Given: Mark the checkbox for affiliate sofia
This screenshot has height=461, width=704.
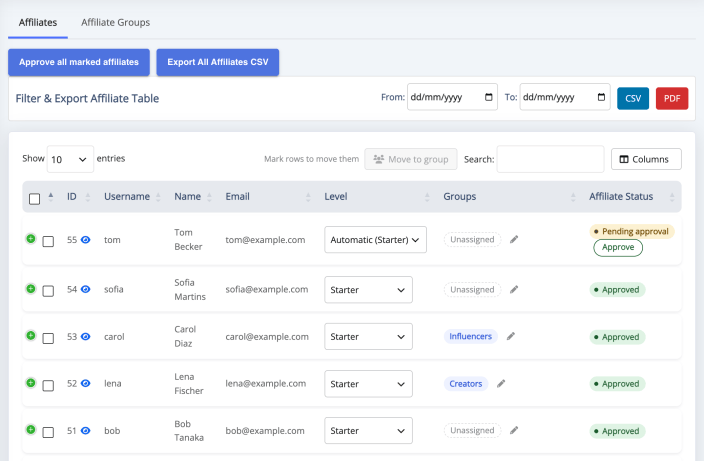Looking at the screenshot, I should [x=48, y=291].
